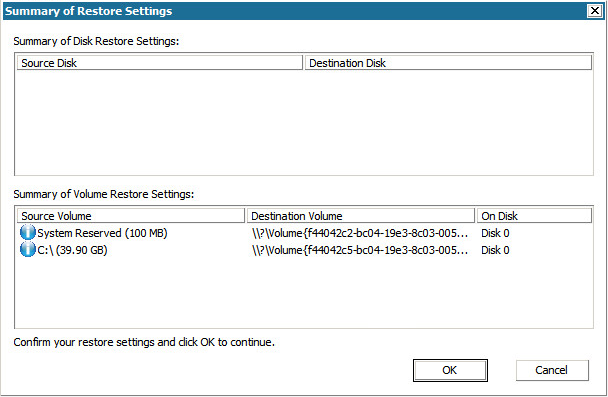
Task: Click the Destination Volume column header
Action: (361, 216)
